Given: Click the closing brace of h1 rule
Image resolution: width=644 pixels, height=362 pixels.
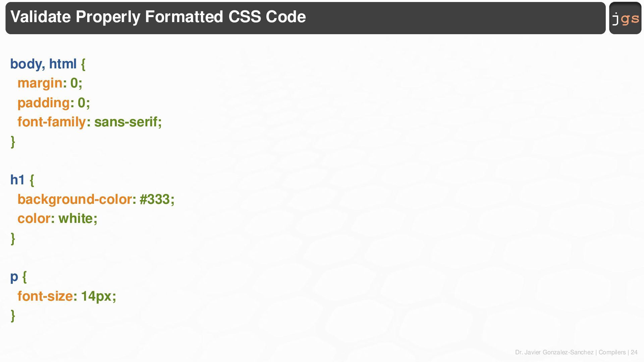Looking at the screenshot, I should click(13, 238).
